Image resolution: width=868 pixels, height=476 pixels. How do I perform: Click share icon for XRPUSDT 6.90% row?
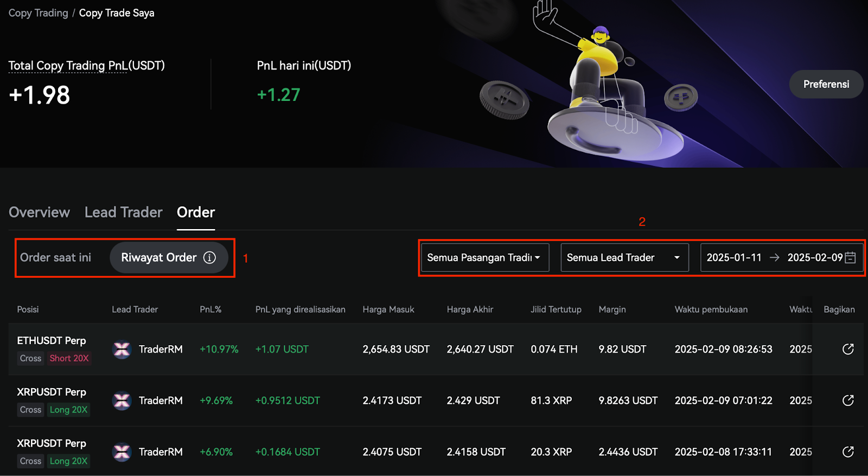(x=848, y=452)
